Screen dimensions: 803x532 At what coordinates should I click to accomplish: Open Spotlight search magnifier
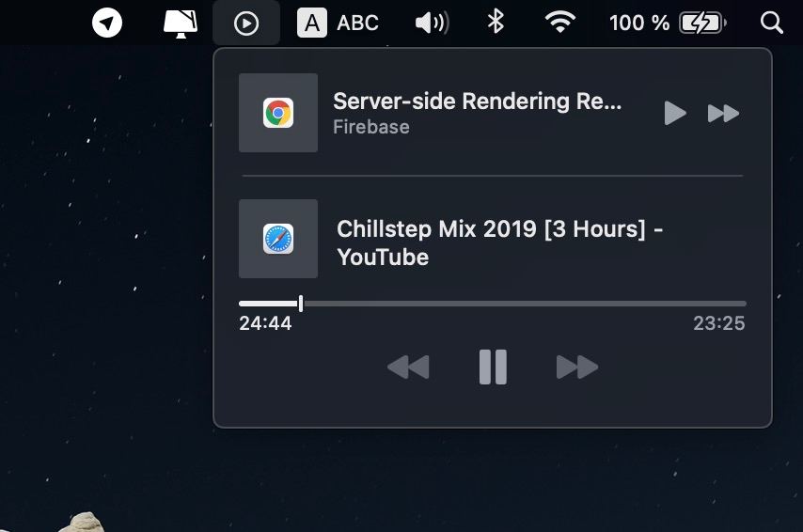click(771, 23)
